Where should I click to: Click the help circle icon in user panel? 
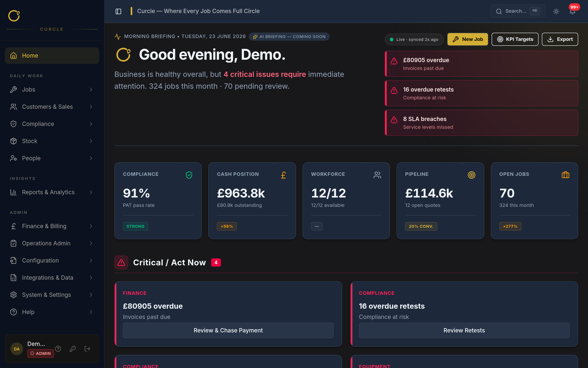pyautogui.click(x=58, y=349)
